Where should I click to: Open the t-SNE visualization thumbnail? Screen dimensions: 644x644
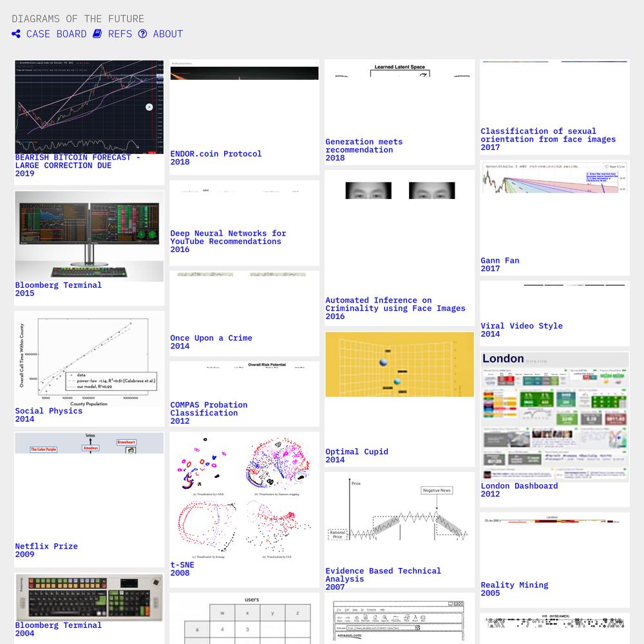coord(244,497)
